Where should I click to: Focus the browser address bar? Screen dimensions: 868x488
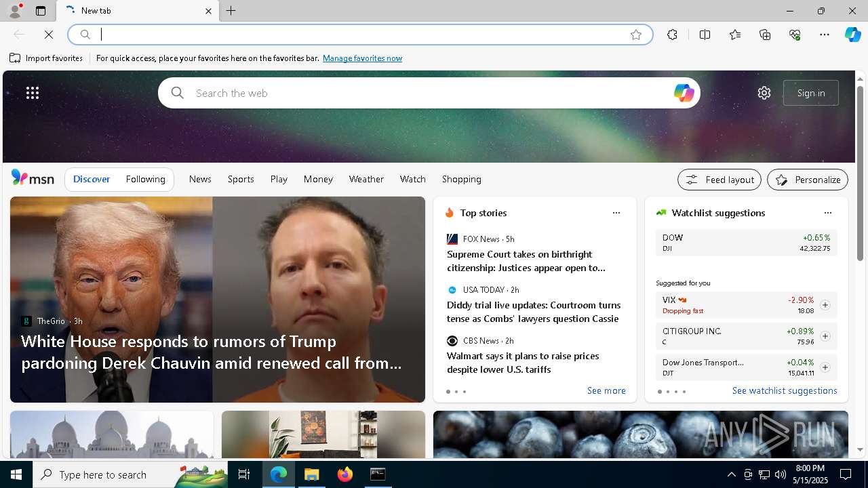coord(360,35)
